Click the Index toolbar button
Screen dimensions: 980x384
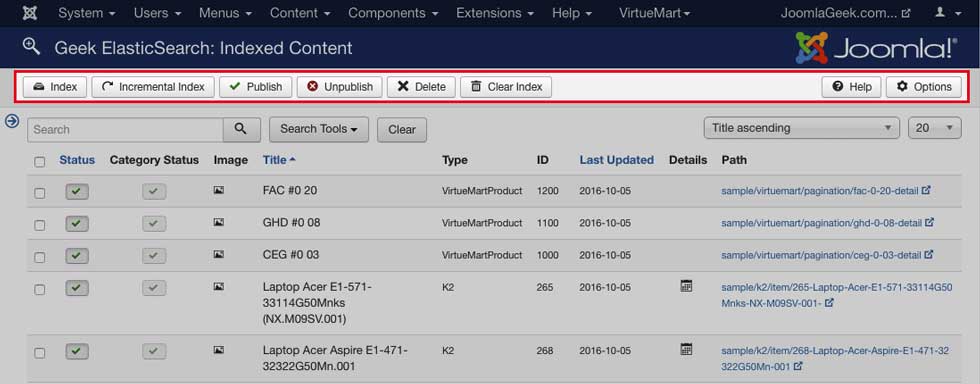point(55,87)
